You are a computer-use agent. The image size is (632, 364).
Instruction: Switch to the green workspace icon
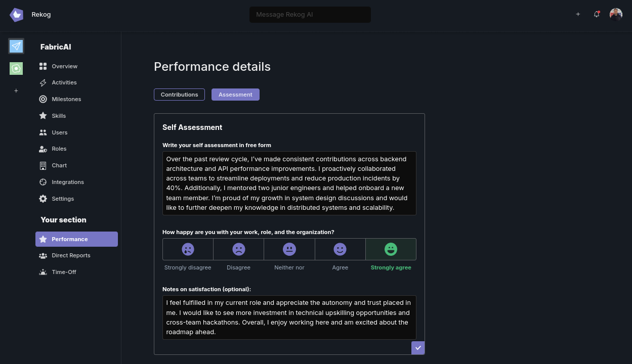click(16, 68)
